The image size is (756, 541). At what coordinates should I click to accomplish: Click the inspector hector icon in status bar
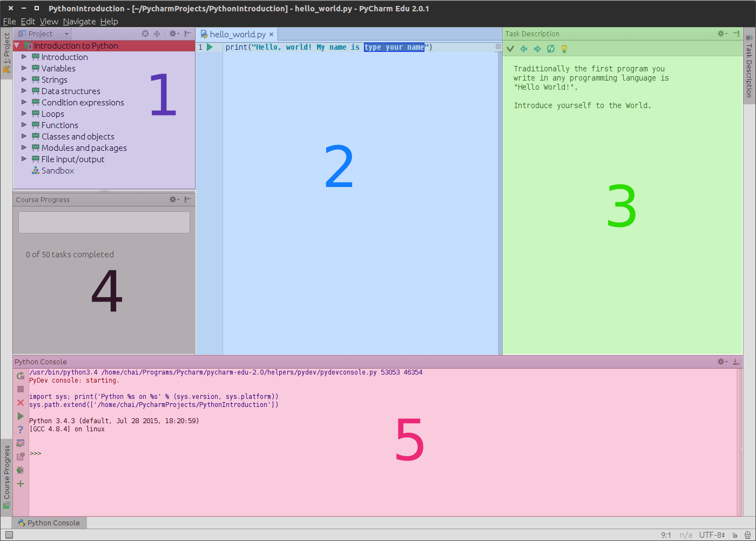pos(747,535)
